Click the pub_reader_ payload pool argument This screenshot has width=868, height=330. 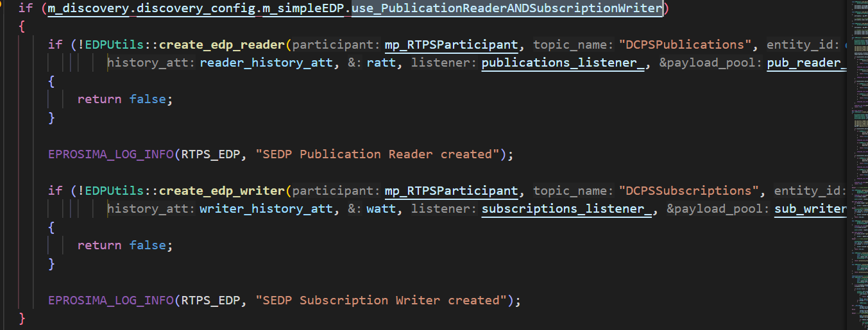[806, 63]
